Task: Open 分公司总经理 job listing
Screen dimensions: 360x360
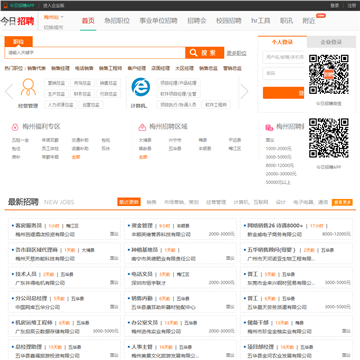Action: click(x=31, y=298)
